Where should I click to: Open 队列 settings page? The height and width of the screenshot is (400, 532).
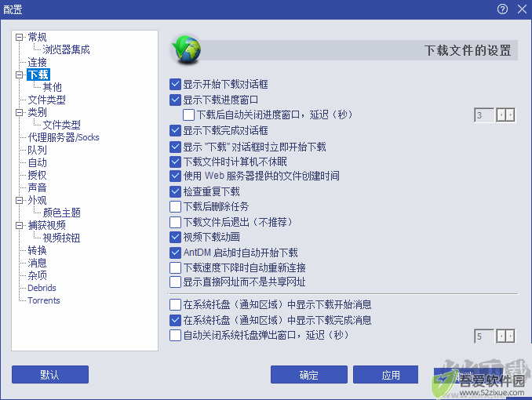[37, 150]
